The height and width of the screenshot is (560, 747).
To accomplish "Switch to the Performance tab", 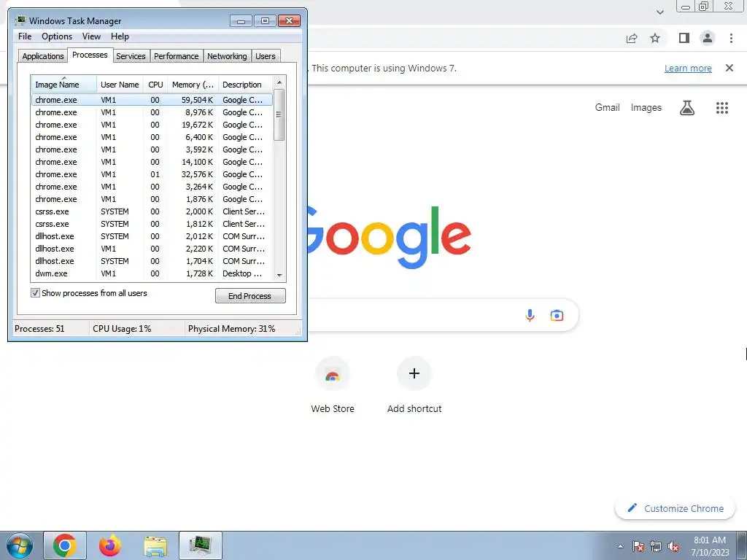I will click(x=177, y=56).
